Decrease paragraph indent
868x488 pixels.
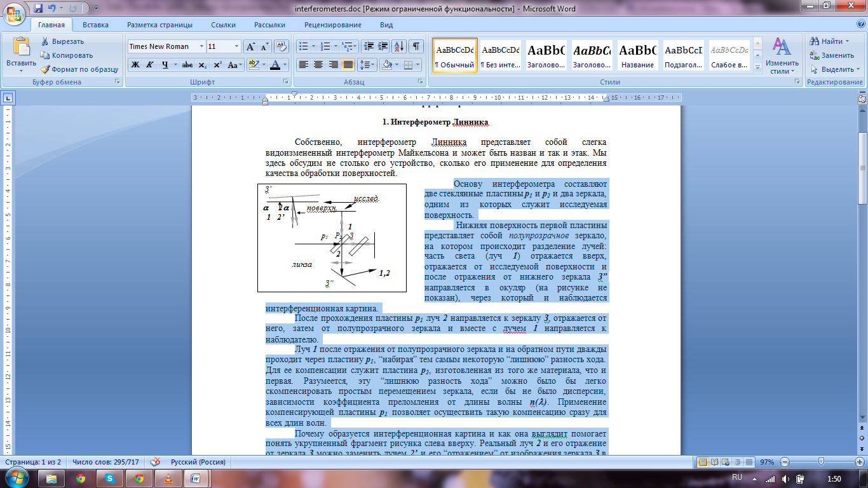[x=369, y=46]
